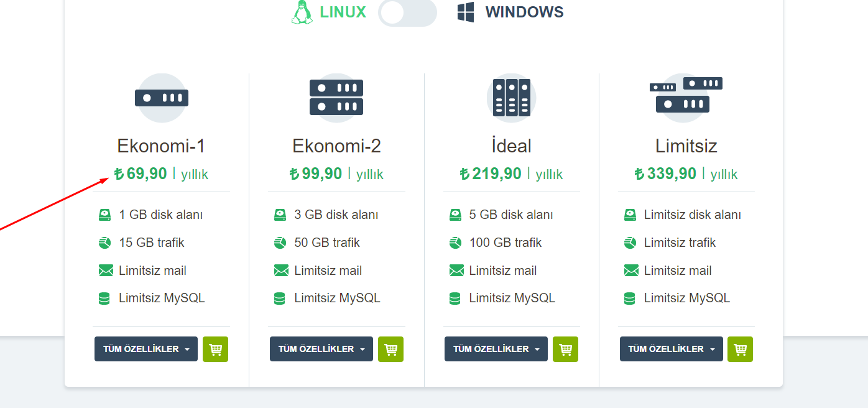Expand TÜM ÖZELLİKLER for Ekonomi-2
Image resolution: width=868 pixels, height=408 pixels.
point(321,349)
